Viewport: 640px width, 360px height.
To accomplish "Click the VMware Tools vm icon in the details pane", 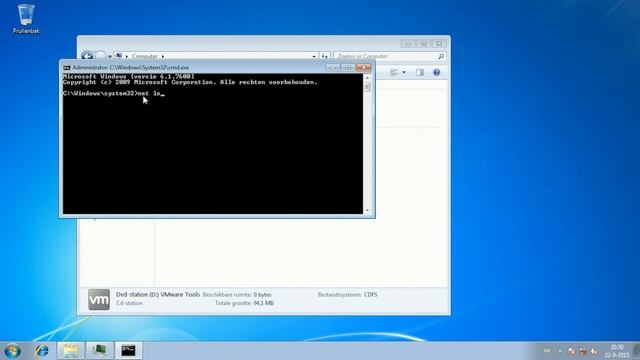I will click(99, 300).
